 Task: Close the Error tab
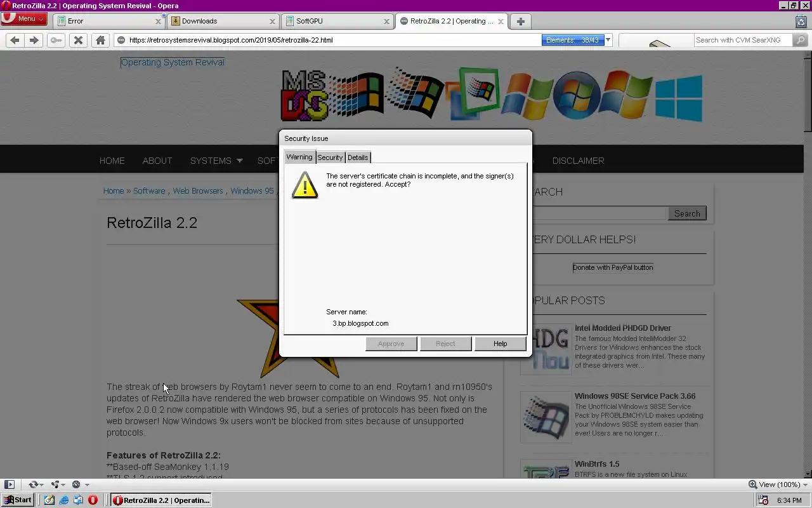click(x=158, y=21)
